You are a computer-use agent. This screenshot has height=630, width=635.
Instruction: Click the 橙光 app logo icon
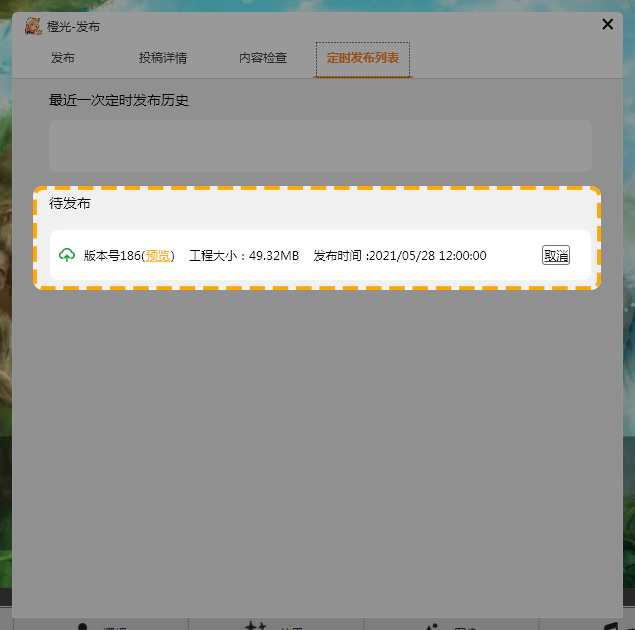tap(33, 26)
